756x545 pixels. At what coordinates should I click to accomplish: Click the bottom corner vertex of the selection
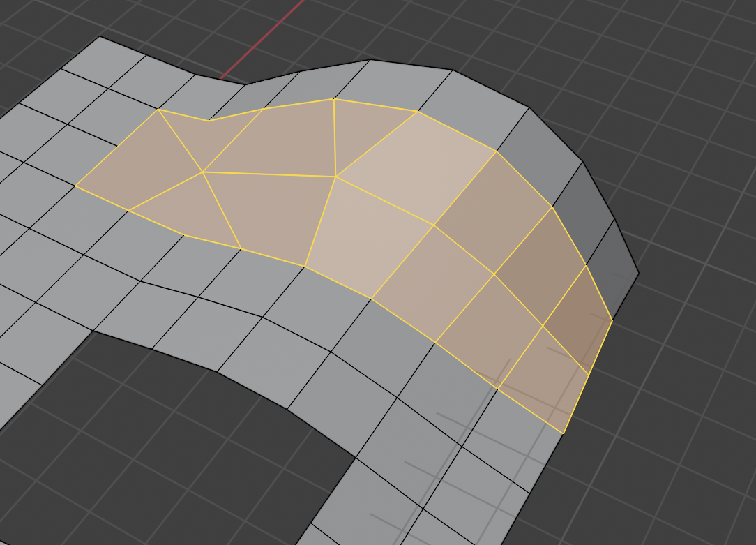563,433
